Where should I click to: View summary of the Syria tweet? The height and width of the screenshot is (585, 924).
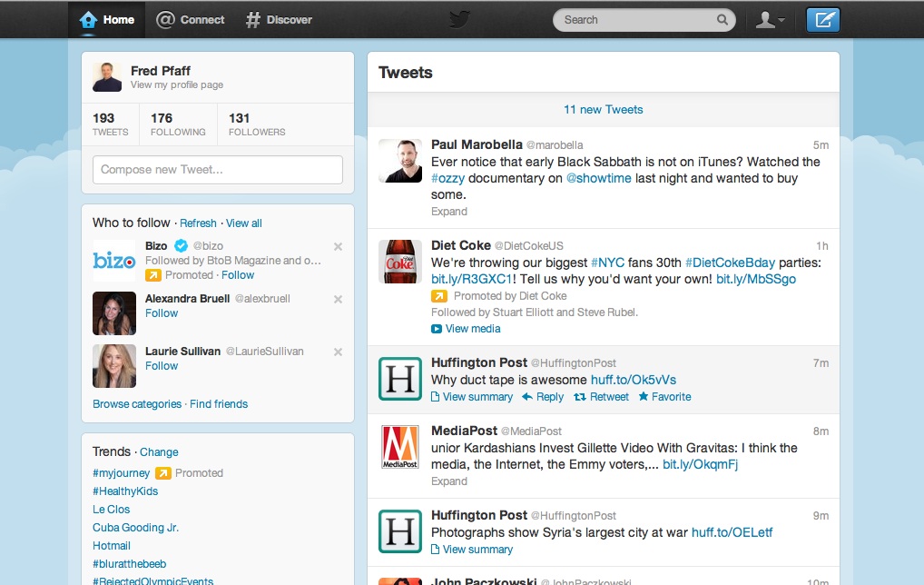tap(472, 550)
